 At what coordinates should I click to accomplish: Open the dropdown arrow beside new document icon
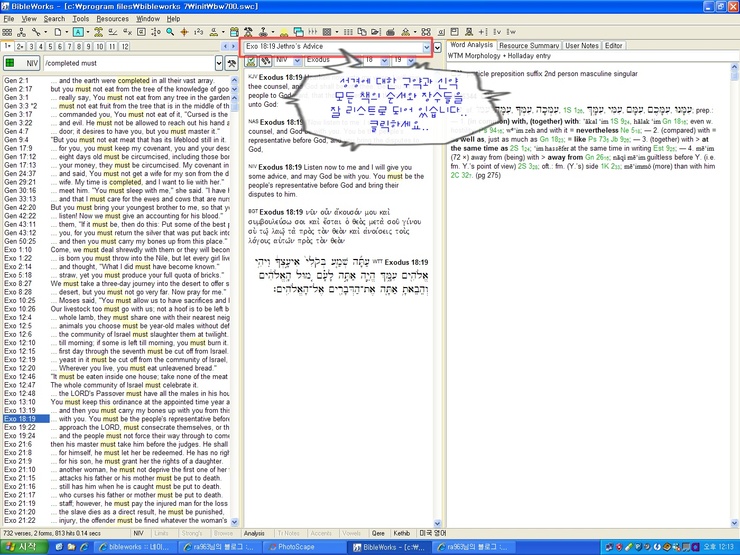66,32
